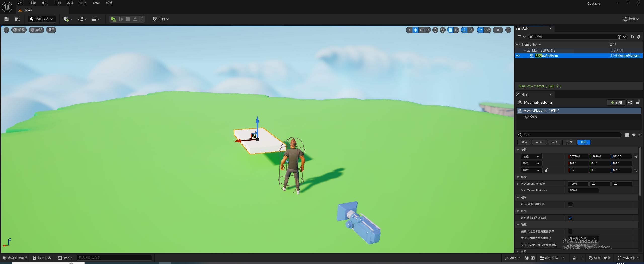Click the stop simulation square button

tap(128, 19)
